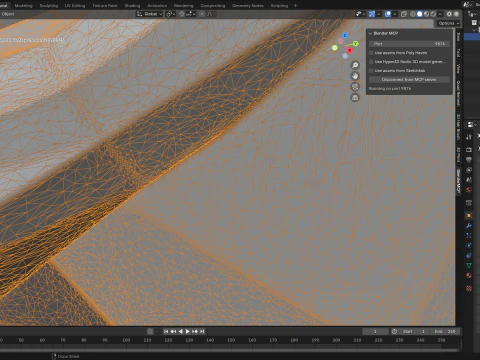Open the Modifiers wrench properties icon
The width and height of the screenshot is (480, 360).
pos(469,226)
